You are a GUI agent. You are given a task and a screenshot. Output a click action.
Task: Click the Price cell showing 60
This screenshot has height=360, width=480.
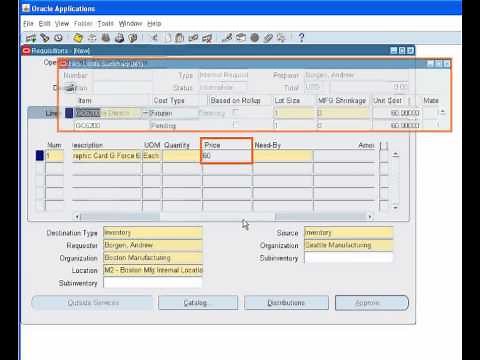tap(227, 156)
